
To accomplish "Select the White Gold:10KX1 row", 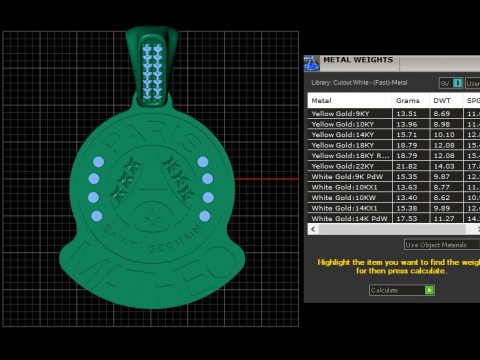I will pos(394,187).
